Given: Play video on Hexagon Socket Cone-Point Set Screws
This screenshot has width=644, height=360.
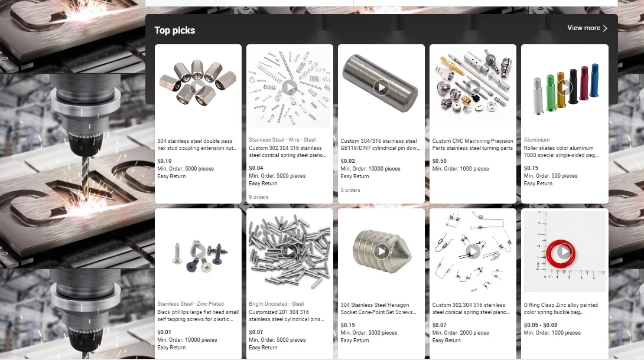Looking at the screenshot, I should click(x=381, y=251).
